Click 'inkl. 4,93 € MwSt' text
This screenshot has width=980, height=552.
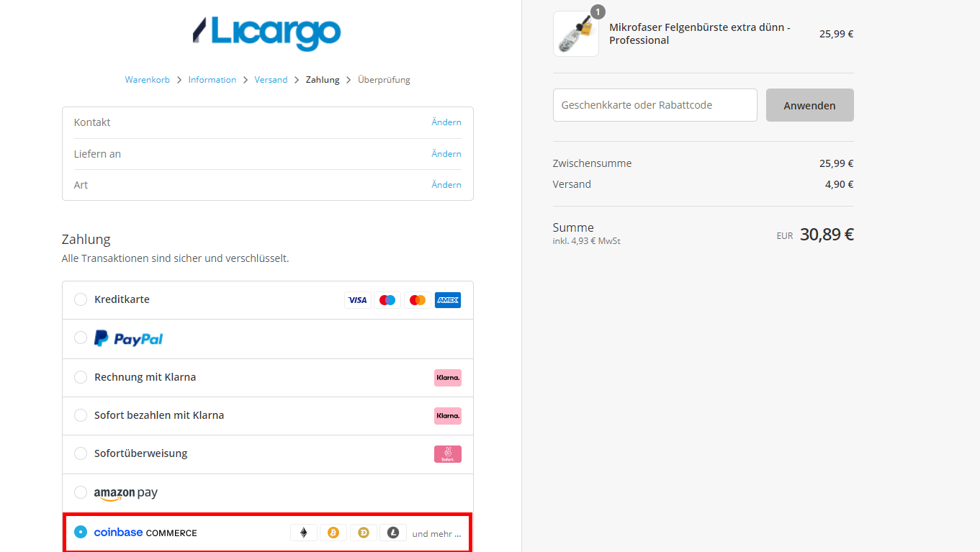coord(586,241)
